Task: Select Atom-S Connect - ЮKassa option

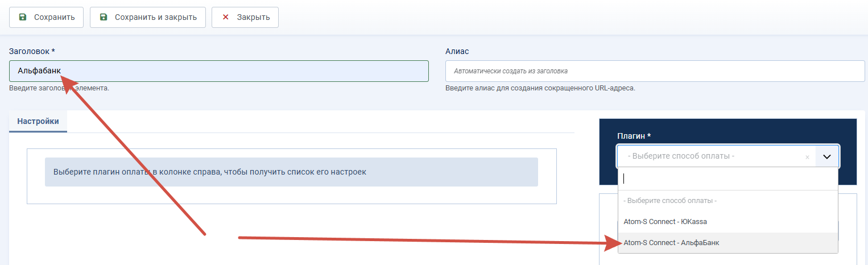Action: [x=728, y=221]
